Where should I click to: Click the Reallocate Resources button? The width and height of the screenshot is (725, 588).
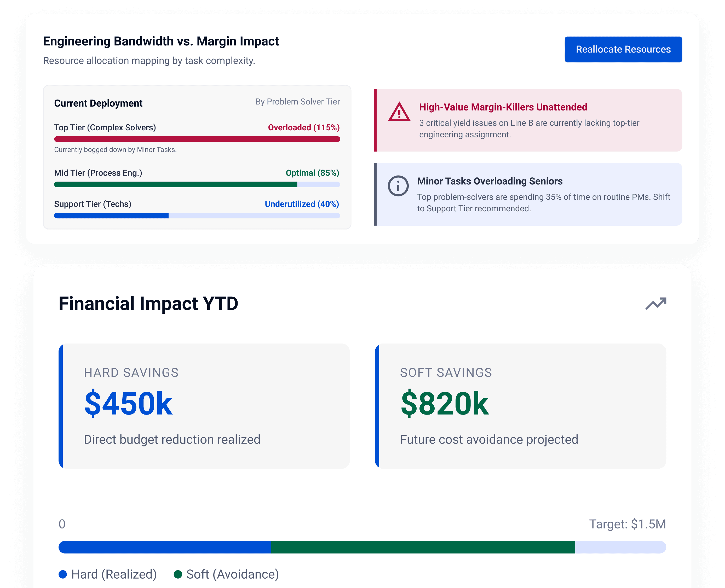623,49
